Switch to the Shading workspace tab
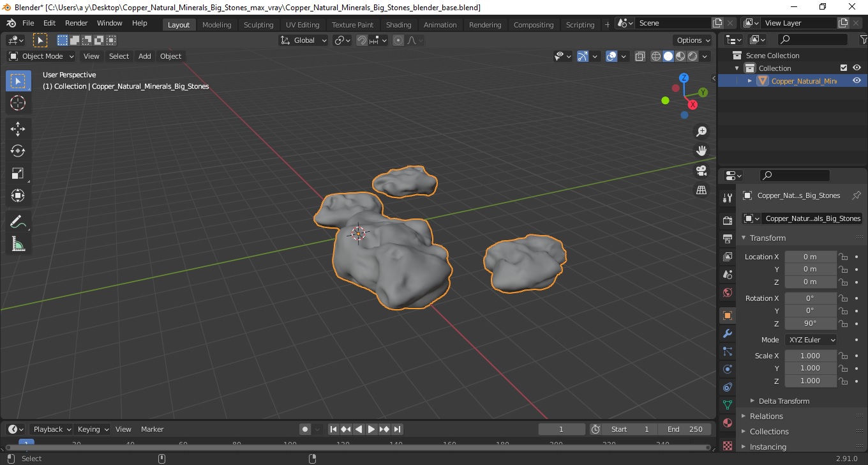 (x=398, y=24)
